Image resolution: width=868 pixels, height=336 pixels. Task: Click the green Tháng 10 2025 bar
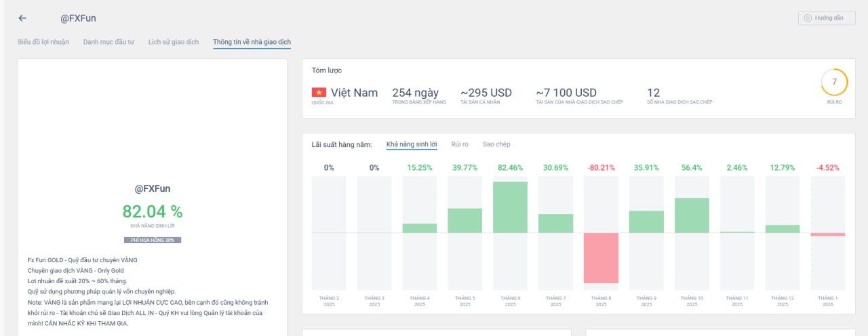click(x=692, y=215)
